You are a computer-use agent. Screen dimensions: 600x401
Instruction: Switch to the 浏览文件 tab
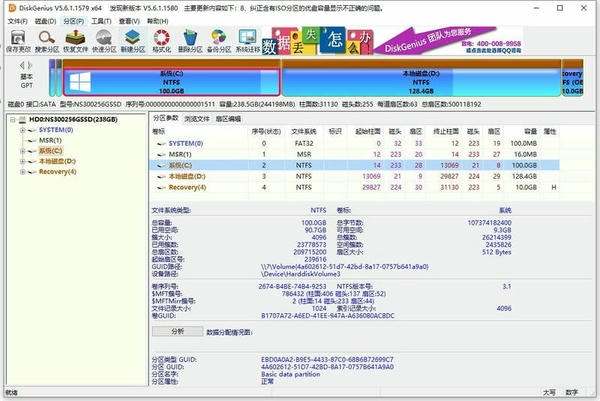coord(197,119)
